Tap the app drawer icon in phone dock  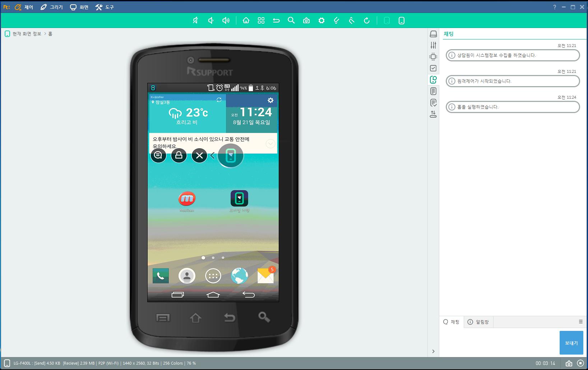coord(213,276)
